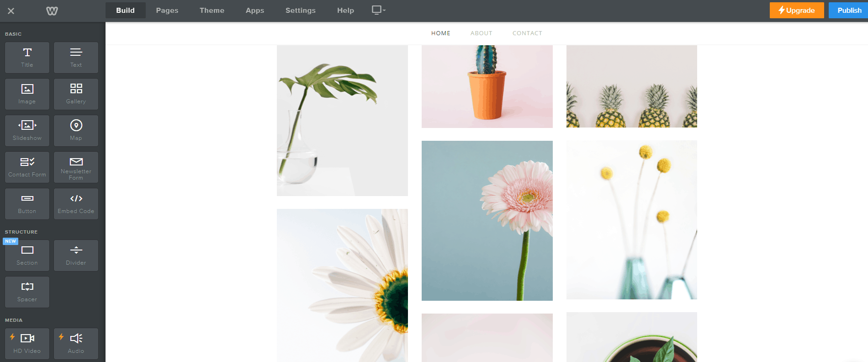Screen dimensions: 868x362
Task: Pick the Map element tool
Action: tap(76, 131)
